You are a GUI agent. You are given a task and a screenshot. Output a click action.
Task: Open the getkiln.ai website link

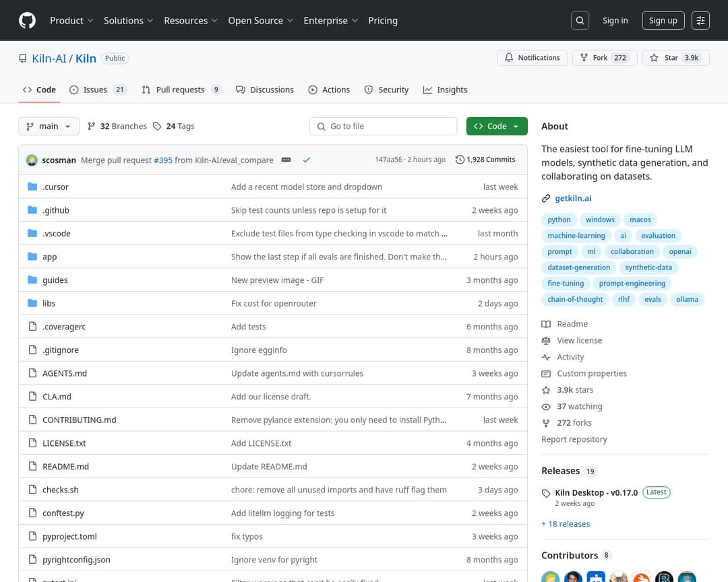574,198
